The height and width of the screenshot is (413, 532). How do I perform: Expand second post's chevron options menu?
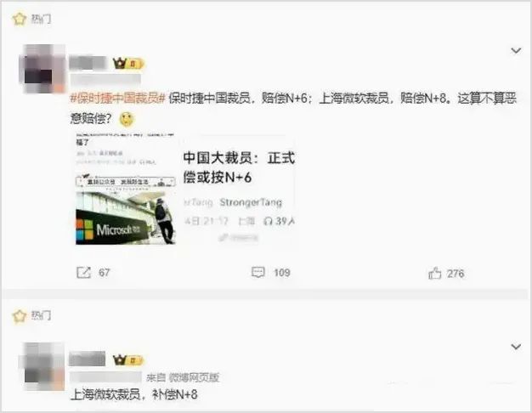tap(516, 347)
